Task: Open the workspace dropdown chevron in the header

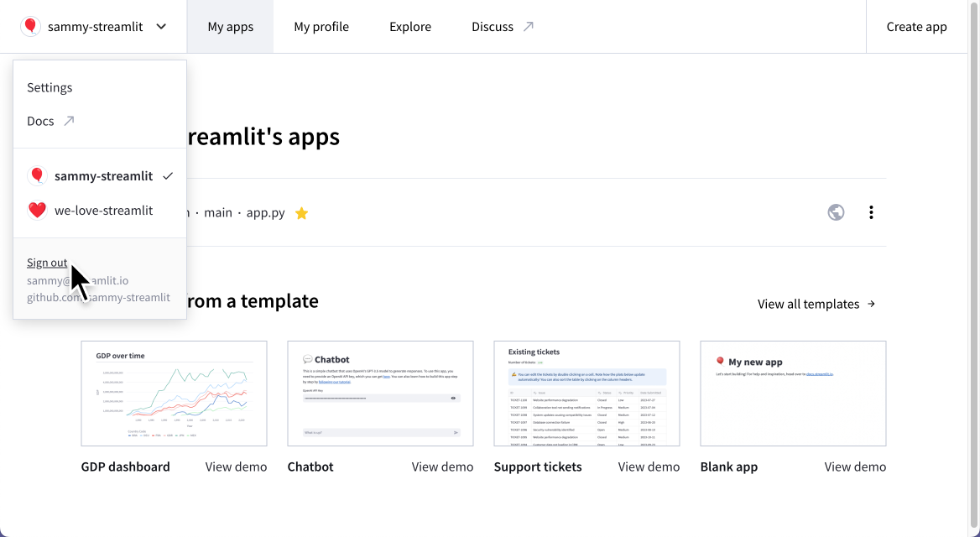Action: [160, 26]
